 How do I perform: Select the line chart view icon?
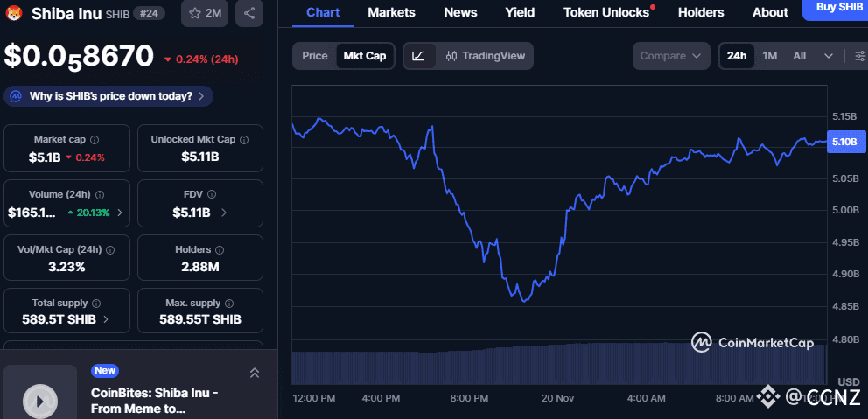pyautogui.click(x=418, y=56)
